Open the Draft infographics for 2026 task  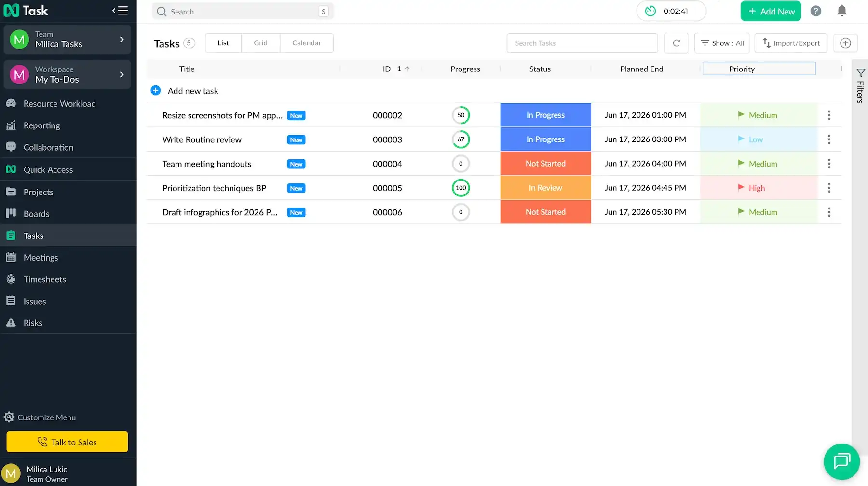(220, 212)
